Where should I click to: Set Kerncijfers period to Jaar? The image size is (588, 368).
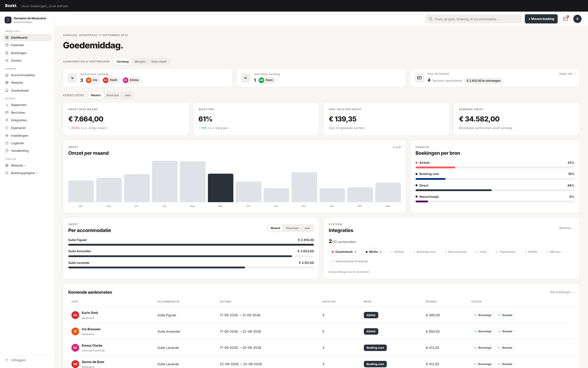coord(128,95)
